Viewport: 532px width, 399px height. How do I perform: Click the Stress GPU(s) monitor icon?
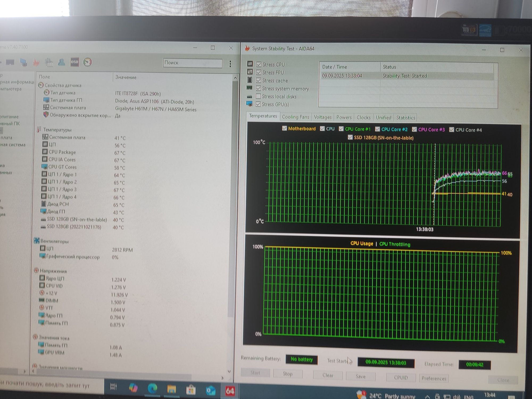pos(249,103)
